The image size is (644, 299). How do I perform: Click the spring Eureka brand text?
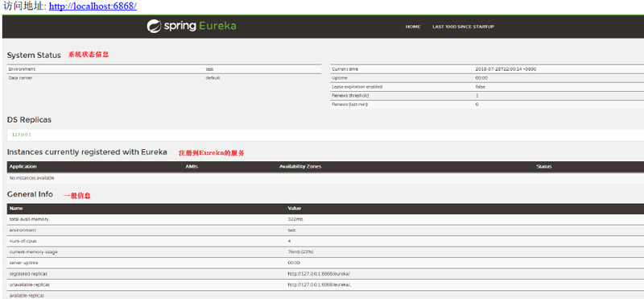200,27
